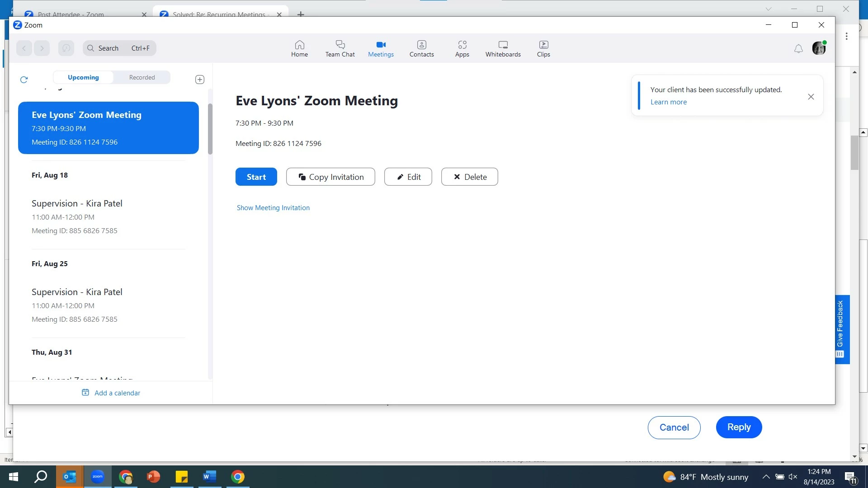The image size is (868, 488).
Task: Click the plus icon to schedule a meeting
Action: [x=200, y=80]
